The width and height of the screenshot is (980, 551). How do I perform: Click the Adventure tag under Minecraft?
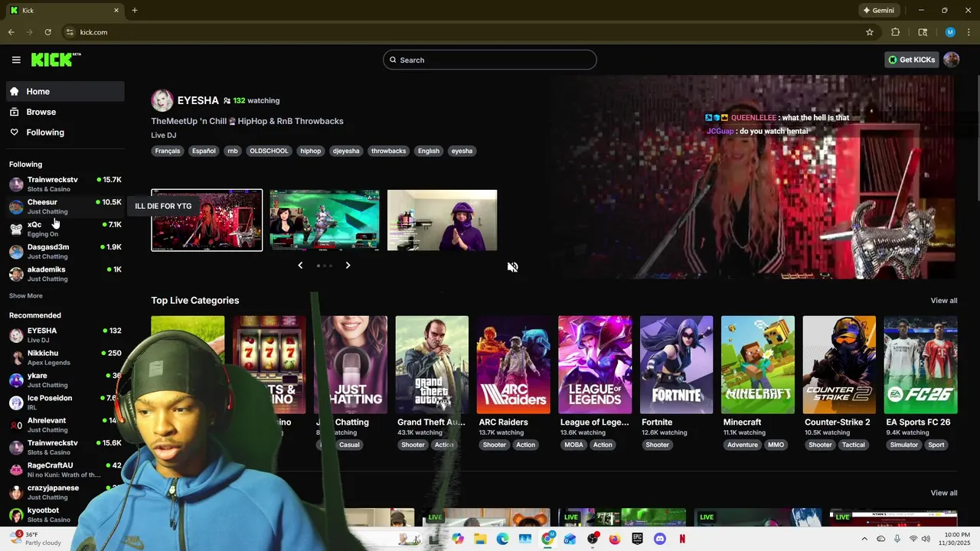pos(743,445)
